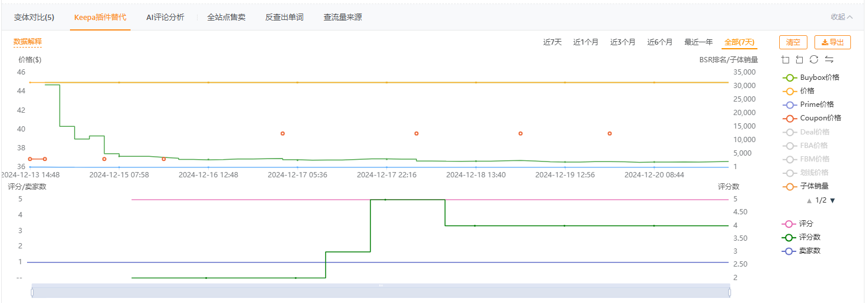Click the Coupon price marker at 2024-12-17 05:36
This screenshot has height=303, width=868.
(x=282, y=133)
